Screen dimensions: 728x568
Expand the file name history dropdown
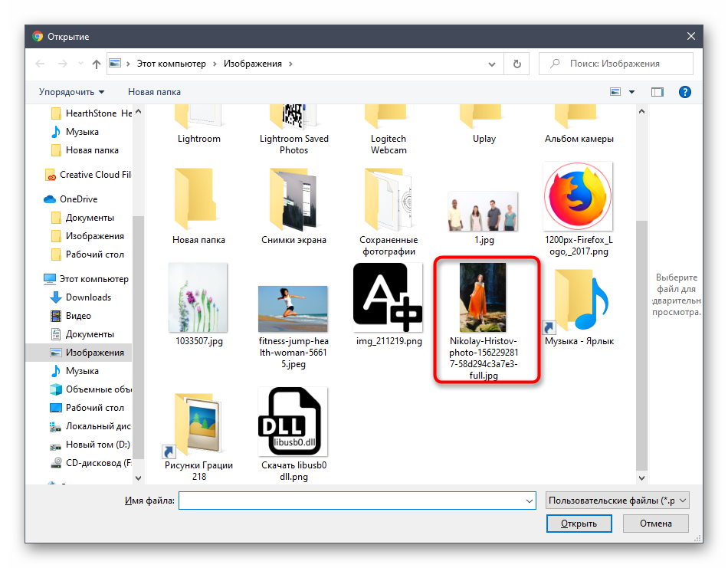pos(529,501)
